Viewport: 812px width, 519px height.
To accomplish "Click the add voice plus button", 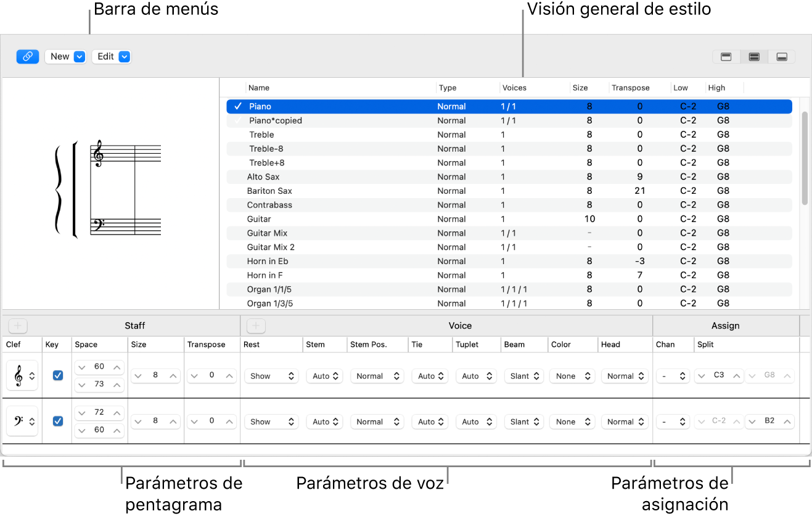I will (x=256, y=326).
